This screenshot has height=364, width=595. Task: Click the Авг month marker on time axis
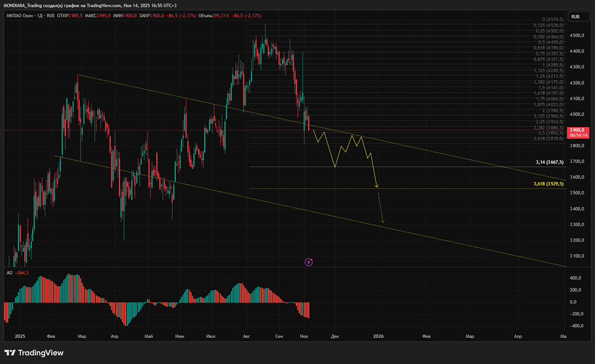(246, 336)
